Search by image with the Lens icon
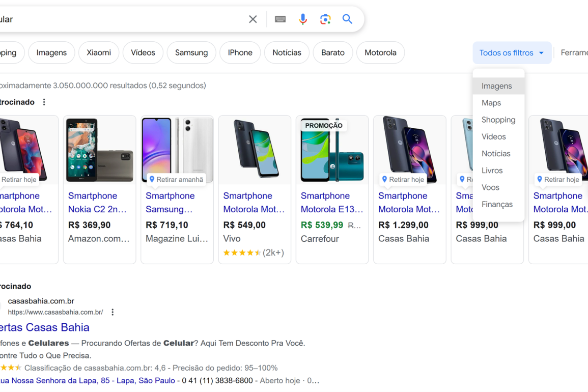Image resolution: width=588 pixels, height=392 pixels. [x=325, y=19]
